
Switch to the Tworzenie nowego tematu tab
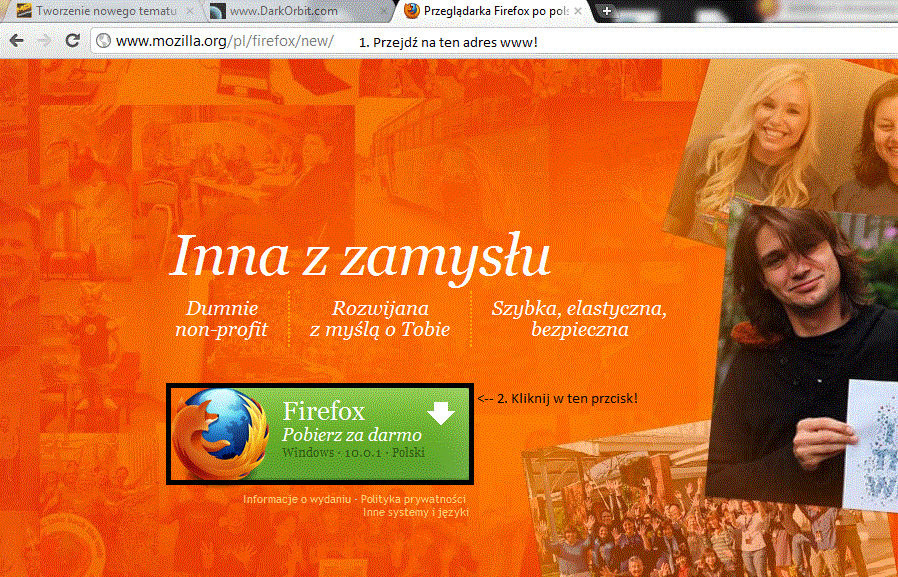[106, 11]
